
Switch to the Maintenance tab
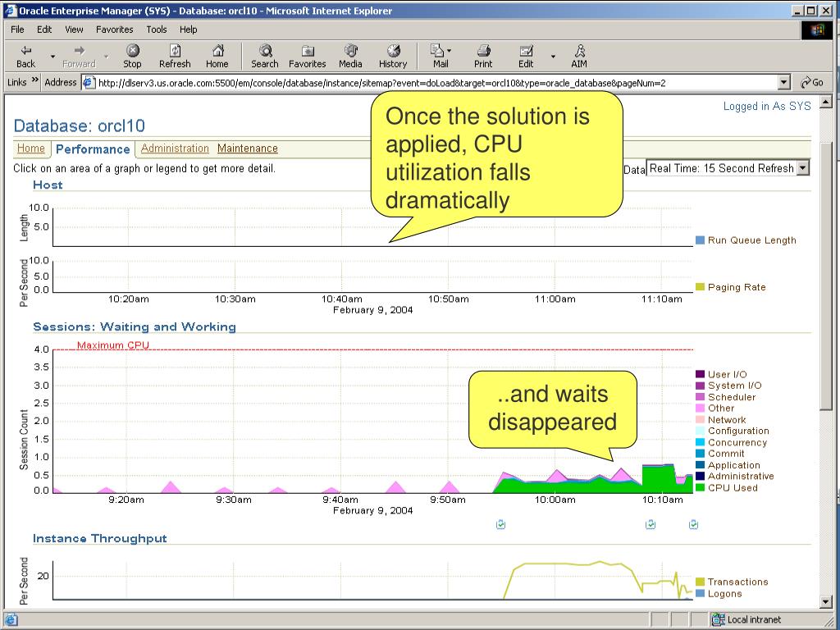point(248,148)
